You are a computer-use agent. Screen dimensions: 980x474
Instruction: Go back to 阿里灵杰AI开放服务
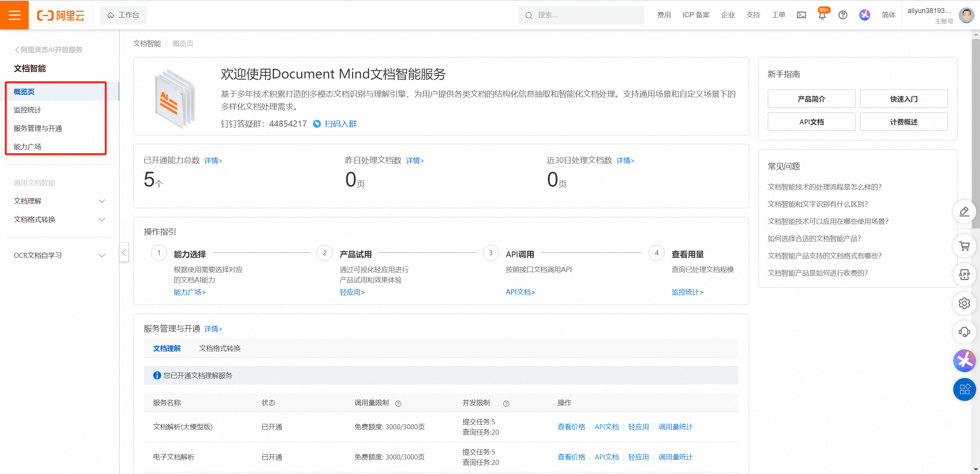48,50
